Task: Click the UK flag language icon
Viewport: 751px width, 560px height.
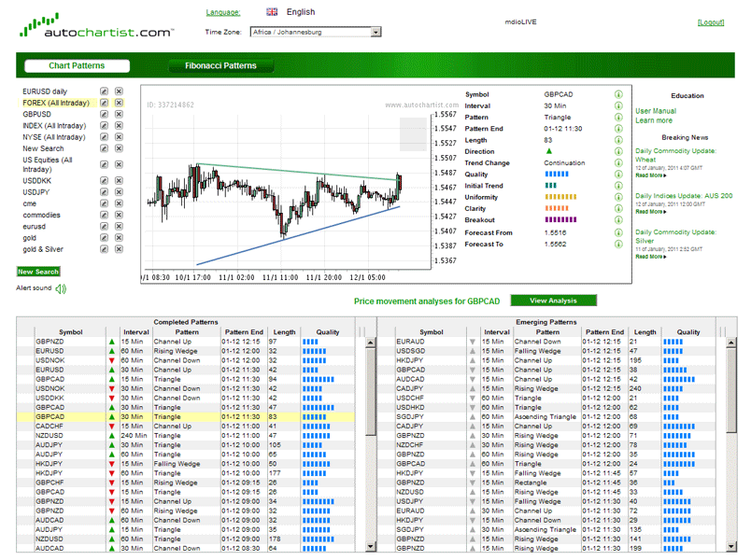Action: coord(272,12)
